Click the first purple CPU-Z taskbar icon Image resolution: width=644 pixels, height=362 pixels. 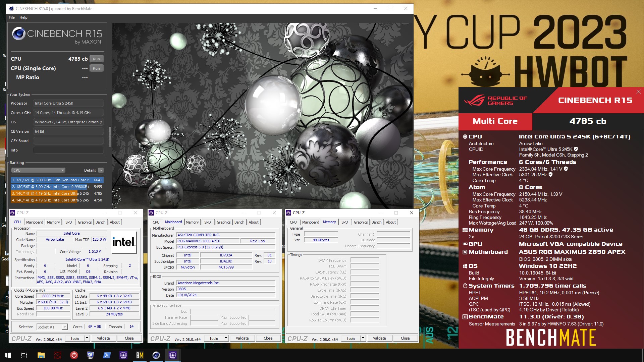click(123, 355)
